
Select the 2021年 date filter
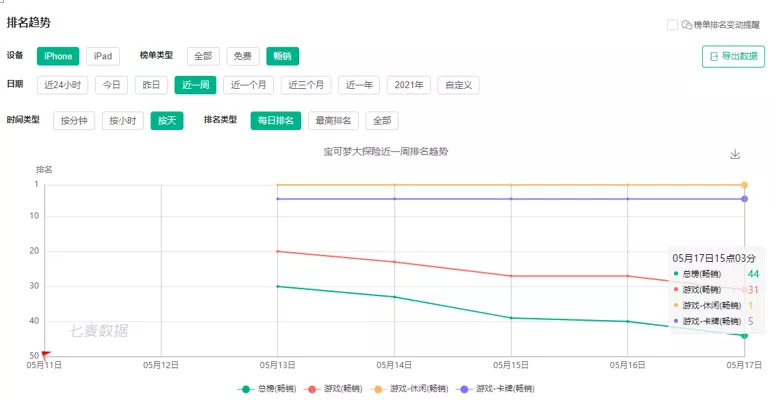pyautogui.click(x=408, y=85)
